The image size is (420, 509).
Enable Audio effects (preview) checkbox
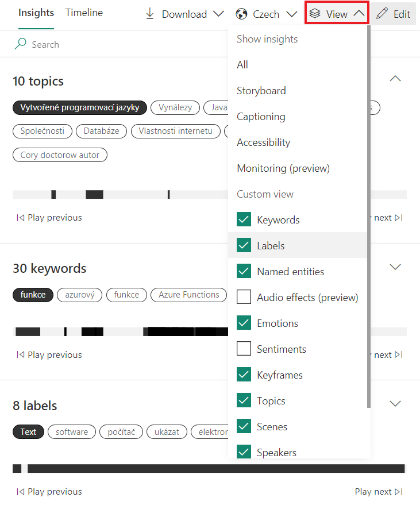click(x=244, y=298)
